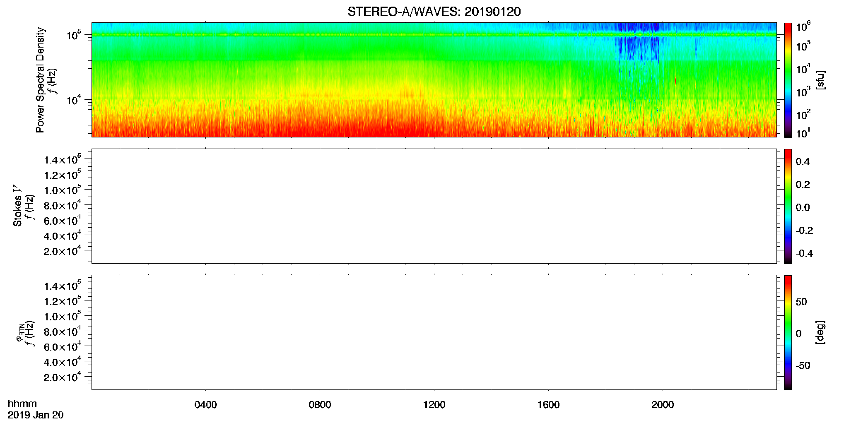
Task: Click the 1600 time axis label
Action: (x=548, y=405)
